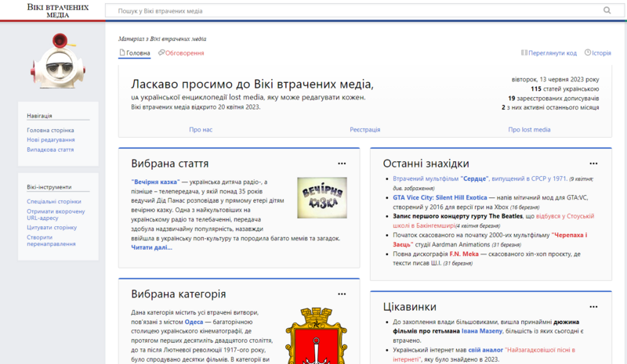Open the lost cartoon "Сердце" link
This screenshot has height=364, width=627.
(x=480, y=178)
